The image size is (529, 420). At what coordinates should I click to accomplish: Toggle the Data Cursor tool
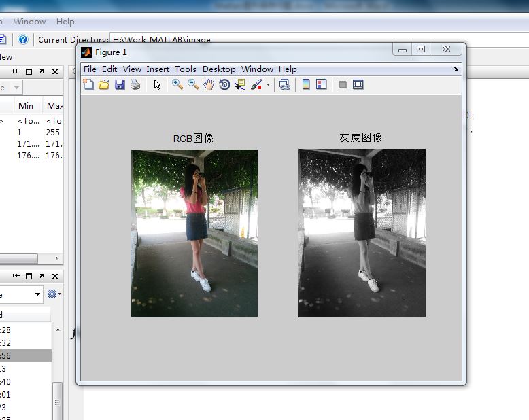pos(240,84)
